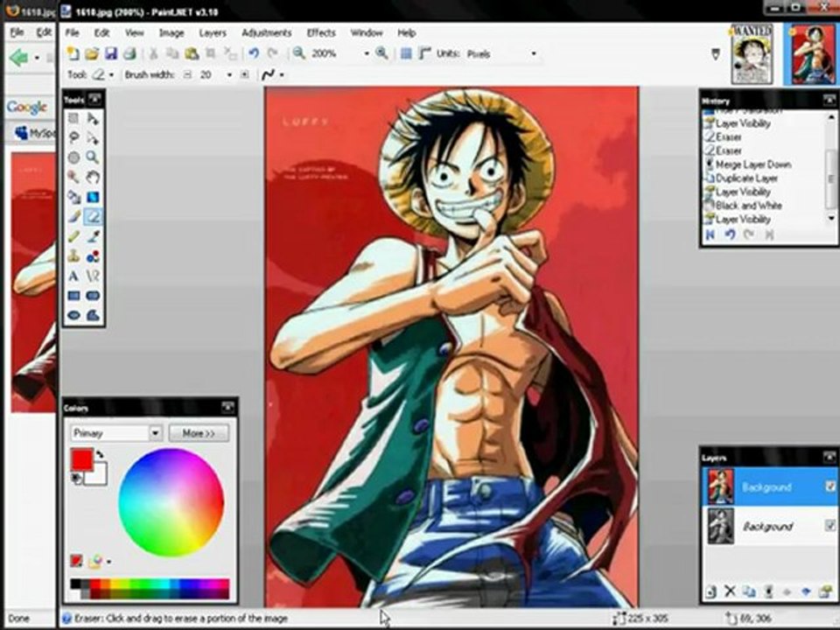Viewport: 840px width, 630px height.
Task: Select the Rounded Rectangle shape tool
Action: [93, 296]
